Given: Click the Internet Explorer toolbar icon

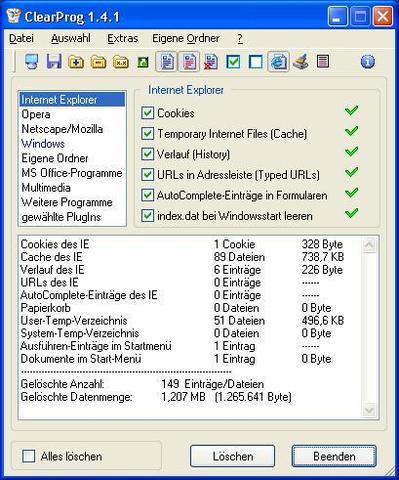Looking at the screenshot, I should (278, 62).
